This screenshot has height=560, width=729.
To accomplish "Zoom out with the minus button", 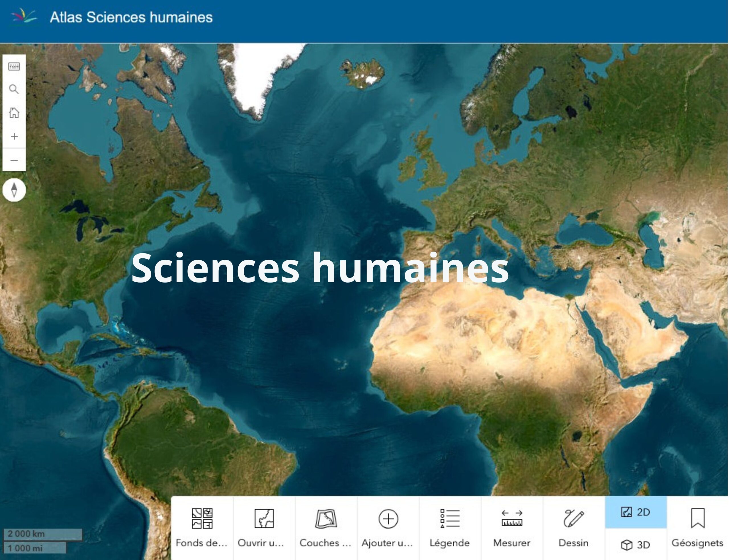I will (x=14, y=160).
